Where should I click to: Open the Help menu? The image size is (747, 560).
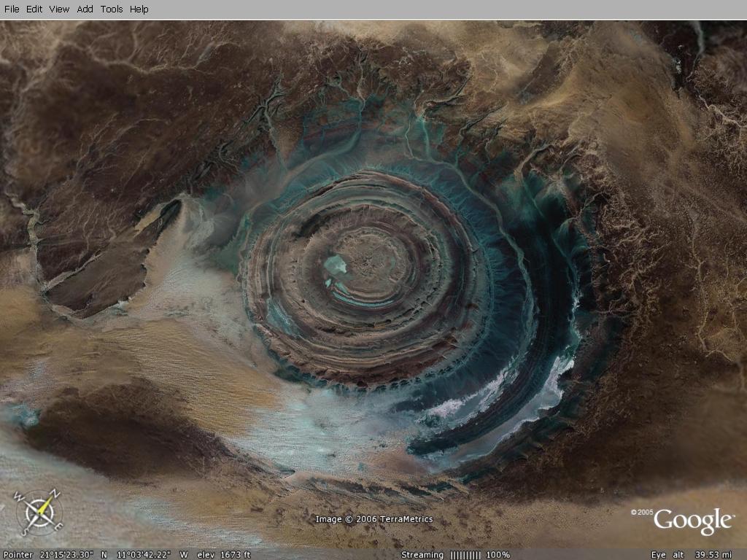(x=139, y=9)
